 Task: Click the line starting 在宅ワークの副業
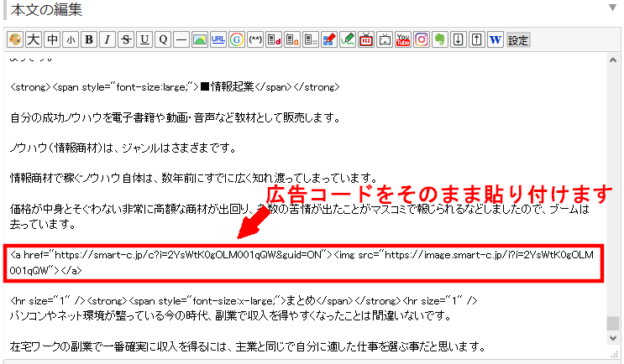(x=248, y=347)
